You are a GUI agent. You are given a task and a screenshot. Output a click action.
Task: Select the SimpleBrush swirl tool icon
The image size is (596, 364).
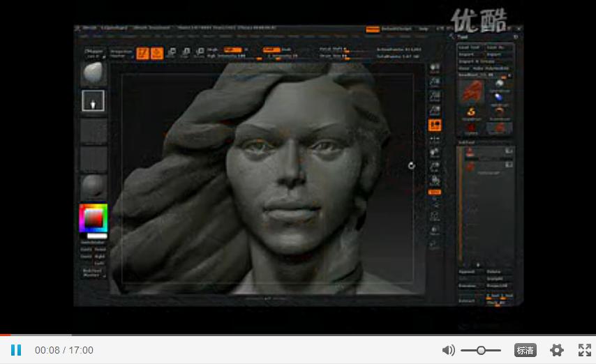[x=471, y=112]
